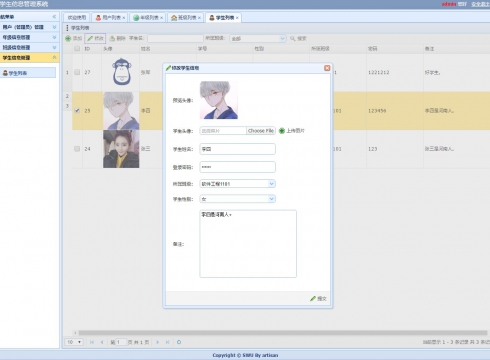
Task: Click the 备注 column header
Action: tap(457, 49)
